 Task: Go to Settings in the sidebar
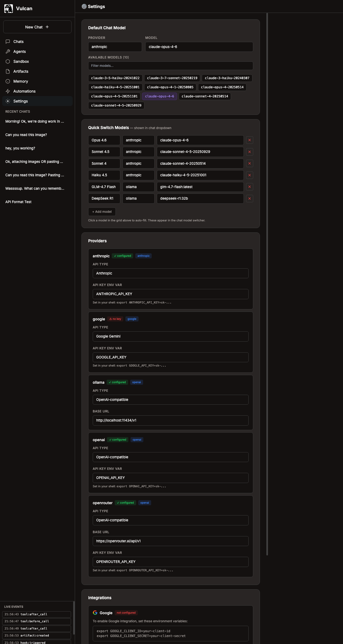click(x=21, y=101)
